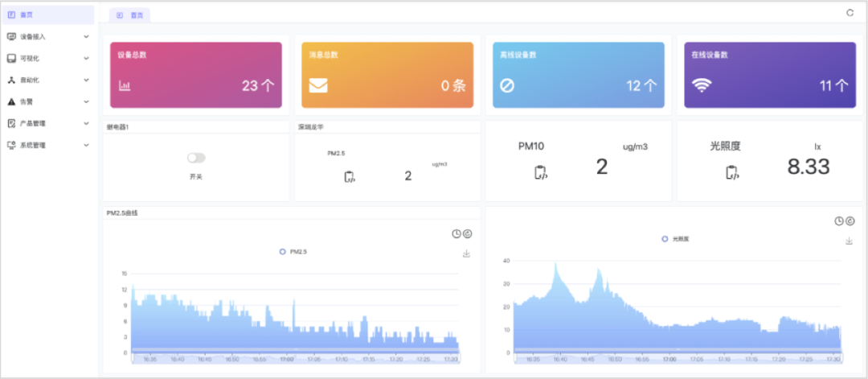Image resolution: width=868 pixels, height=379 pixels.
Task: Click the clock icon on the 光照度 chart
Action: point(839,221)
